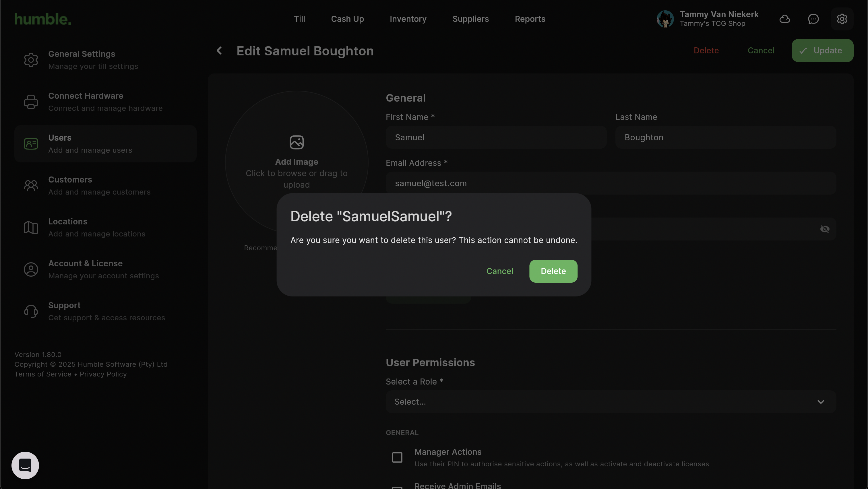Check the Manager Actions checkbox

397,457
